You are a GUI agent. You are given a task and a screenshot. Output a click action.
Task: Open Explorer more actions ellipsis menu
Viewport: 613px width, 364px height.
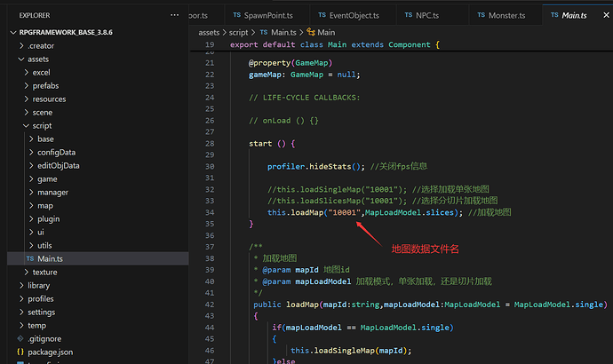(x=176, y=16)
